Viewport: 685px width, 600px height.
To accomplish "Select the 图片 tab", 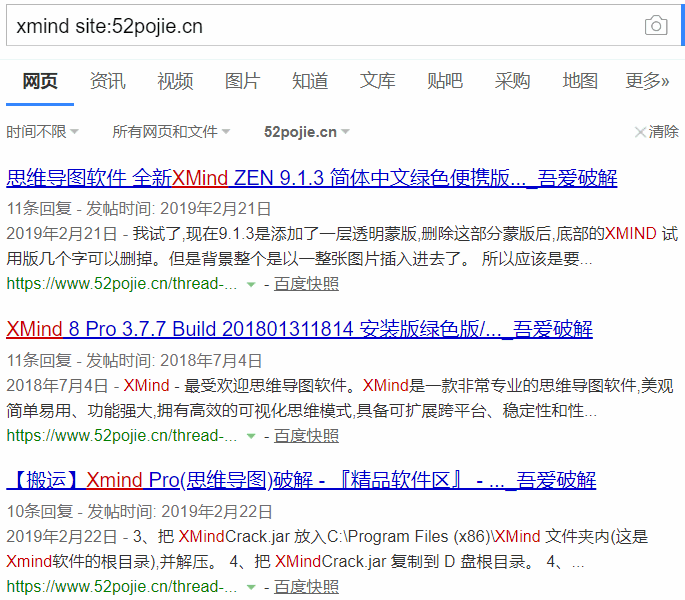I will (242, 81).
